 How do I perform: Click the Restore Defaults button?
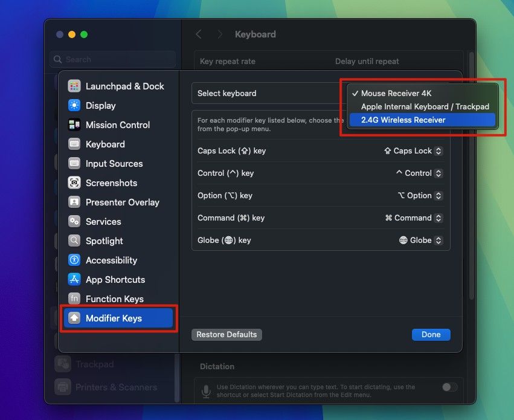point(226,334)
